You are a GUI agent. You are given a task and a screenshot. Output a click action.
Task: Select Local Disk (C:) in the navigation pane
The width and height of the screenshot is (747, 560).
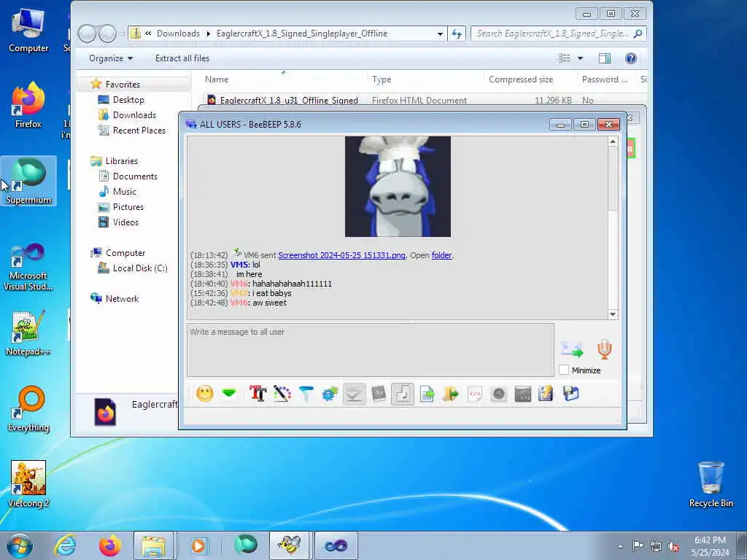[140, 268]
